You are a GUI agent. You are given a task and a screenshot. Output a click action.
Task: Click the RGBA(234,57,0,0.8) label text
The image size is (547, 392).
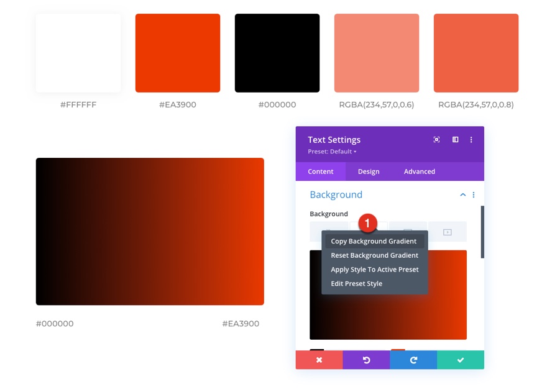(476, 104)
